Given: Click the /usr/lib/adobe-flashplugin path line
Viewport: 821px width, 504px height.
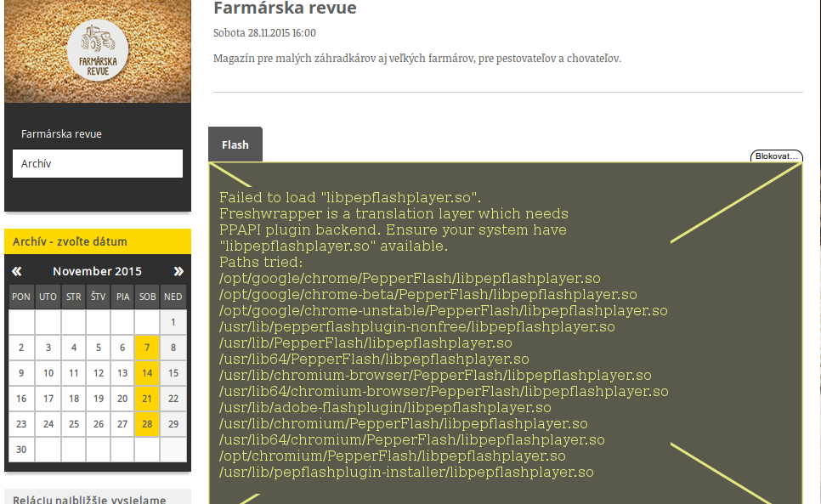Looking at the screenshot, I should (x=385, y=407).
